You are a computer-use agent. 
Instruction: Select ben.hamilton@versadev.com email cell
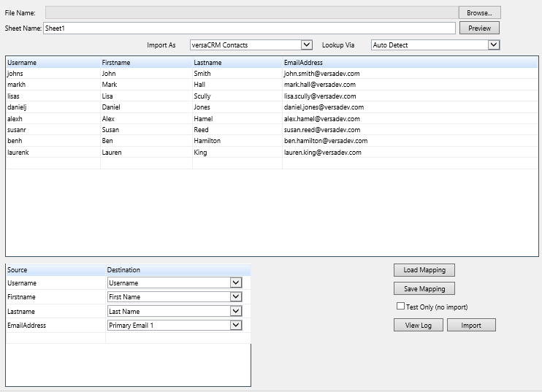(x=411, y=141)
